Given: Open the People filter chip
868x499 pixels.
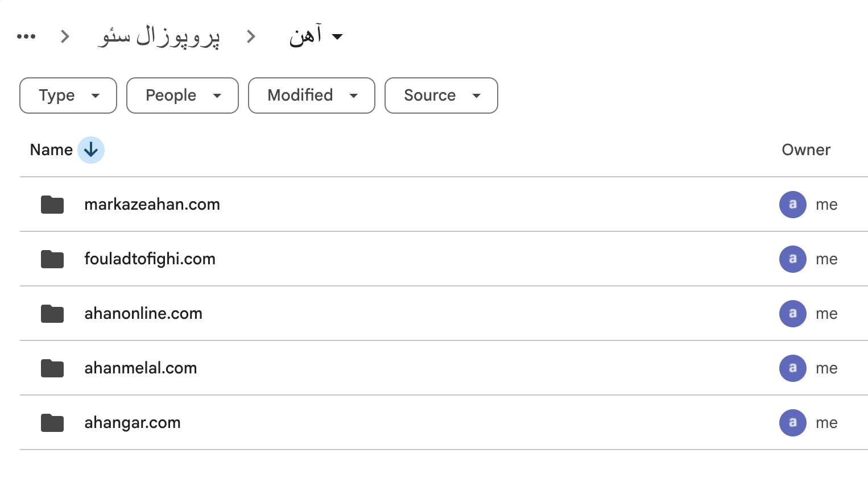Looking at the screenshot, I should click(x=182, y=95).
